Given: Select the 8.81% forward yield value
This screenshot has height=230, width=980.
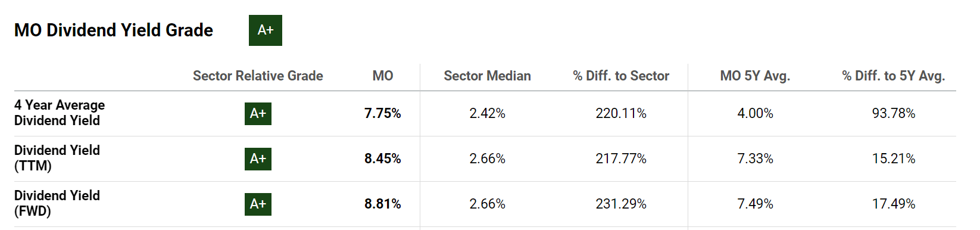Looking at the screenshot, I should tap(383, 204).
